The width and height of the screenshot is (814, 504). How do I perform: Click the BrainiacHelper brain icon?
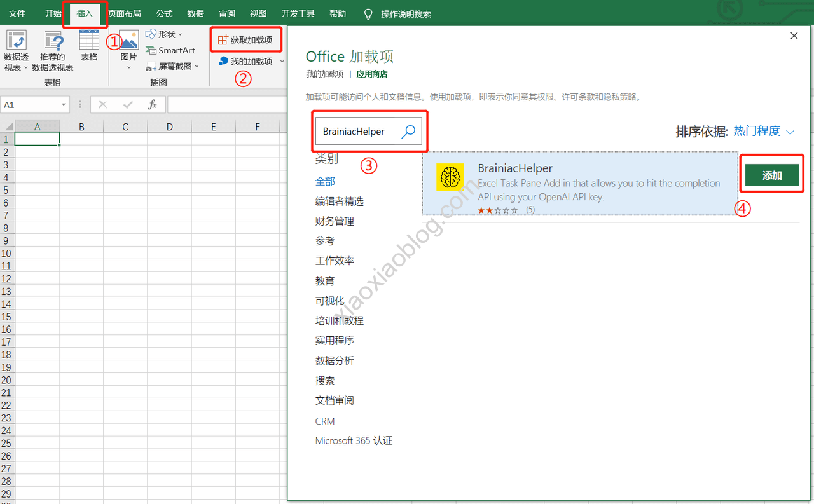tap(450, 177)
